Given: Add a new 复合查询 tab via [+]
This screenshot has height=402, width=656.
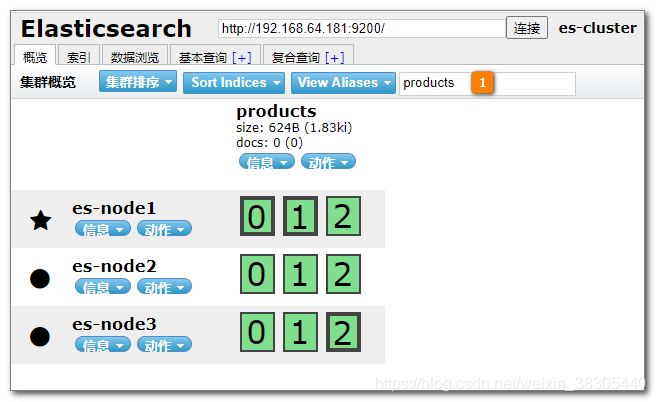Looking at the screenshot, I should pos(335,57).
